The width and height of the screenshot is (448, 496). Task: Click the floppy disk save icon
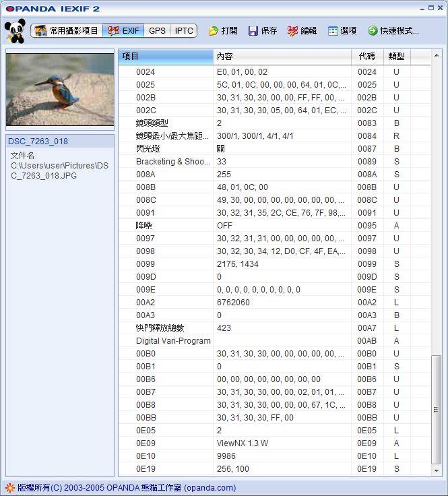pyautogui.click(x=253, y=31)
